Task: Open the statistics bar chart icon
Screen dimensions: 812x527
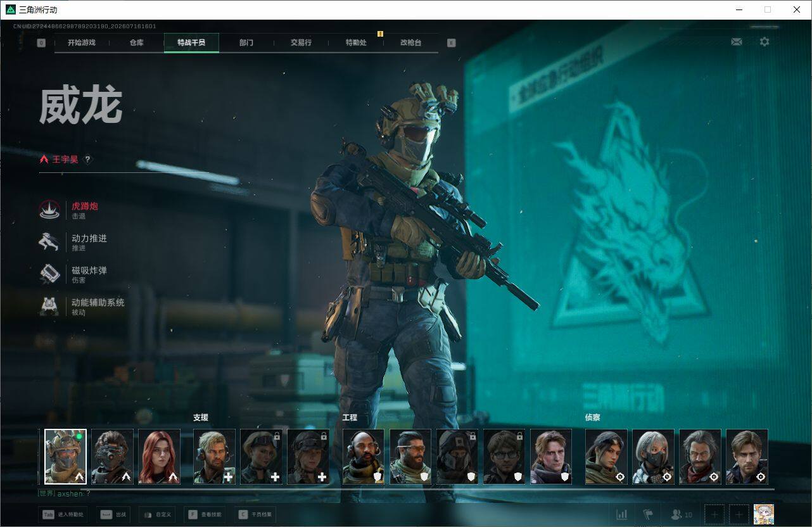Action: tap(622, 514)
